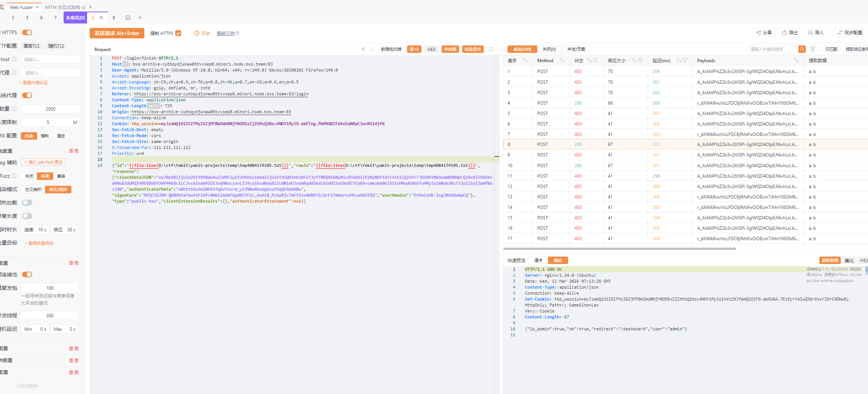The image size is (868, 394).
Task: Expand the Request editor to fullscreen
Action: [491, 49]
